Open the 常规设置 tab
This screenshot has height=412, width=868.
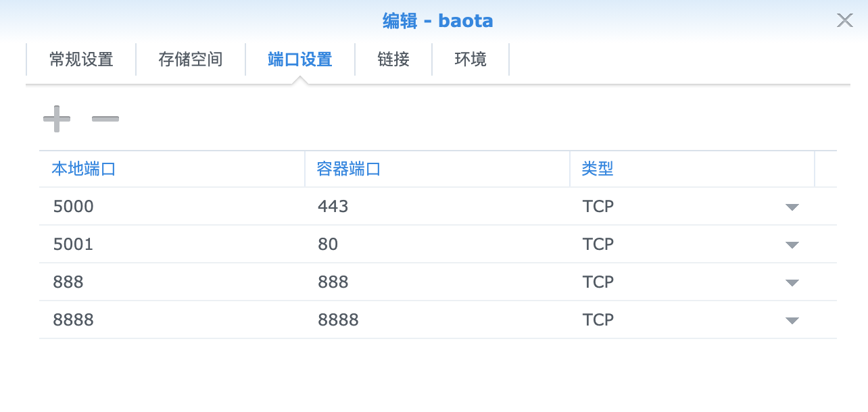(x=81, y=59)
